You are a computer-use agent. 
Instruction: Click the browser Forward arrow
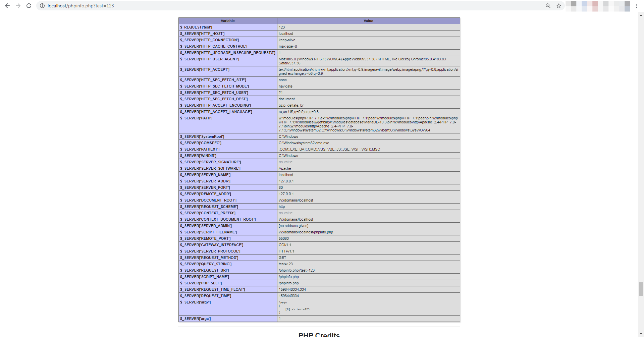[x=18, y=6]
